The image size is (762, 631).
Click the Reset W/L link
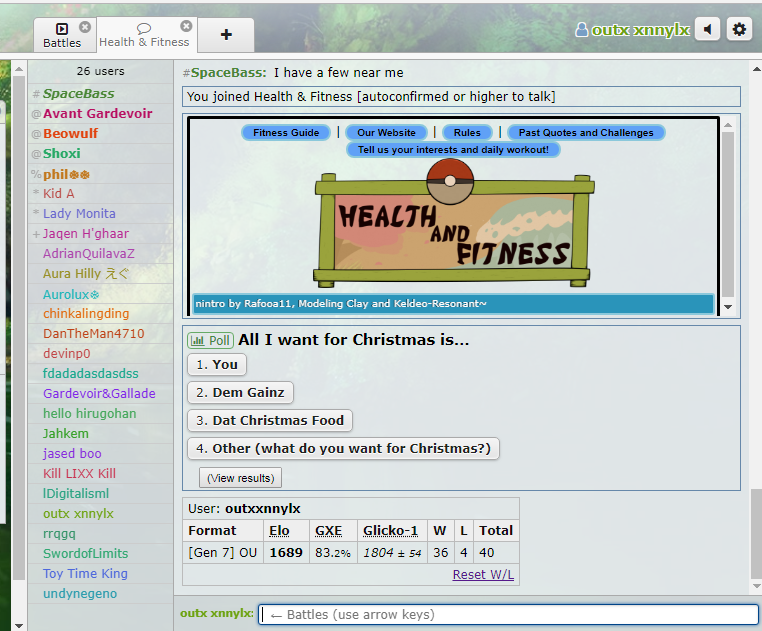point(483,574)
